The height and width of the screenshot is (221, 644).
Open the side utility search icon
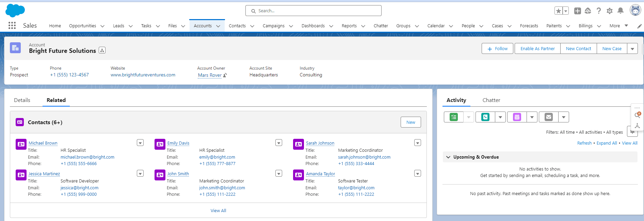click(x=638, y=115)
